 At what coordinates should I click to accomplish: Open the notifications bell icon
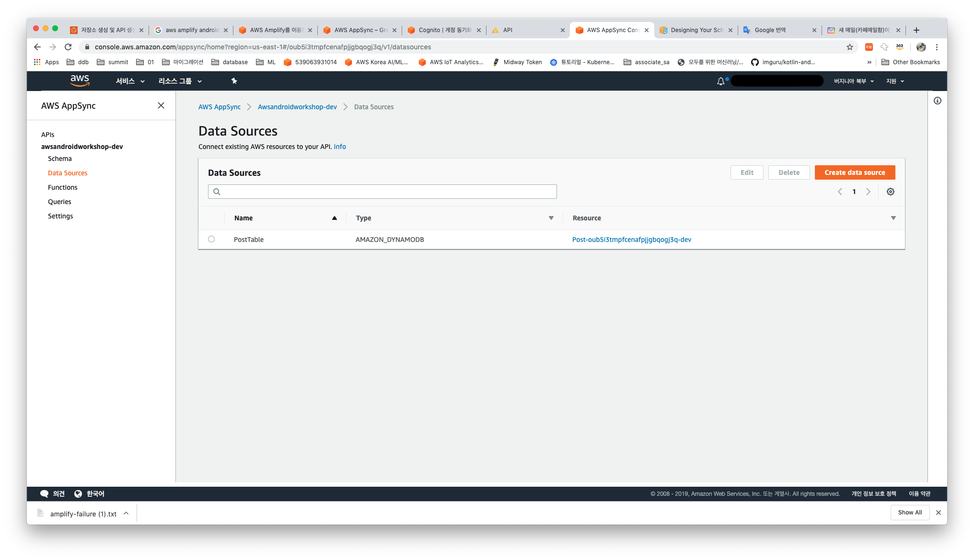click(x=720, y=81)
